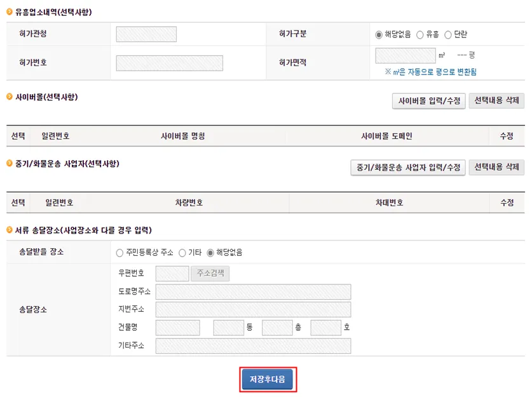This screenshot has width=532, height=406.
Task: Focus the 허가번호 input field
Action: coord(169,63)
